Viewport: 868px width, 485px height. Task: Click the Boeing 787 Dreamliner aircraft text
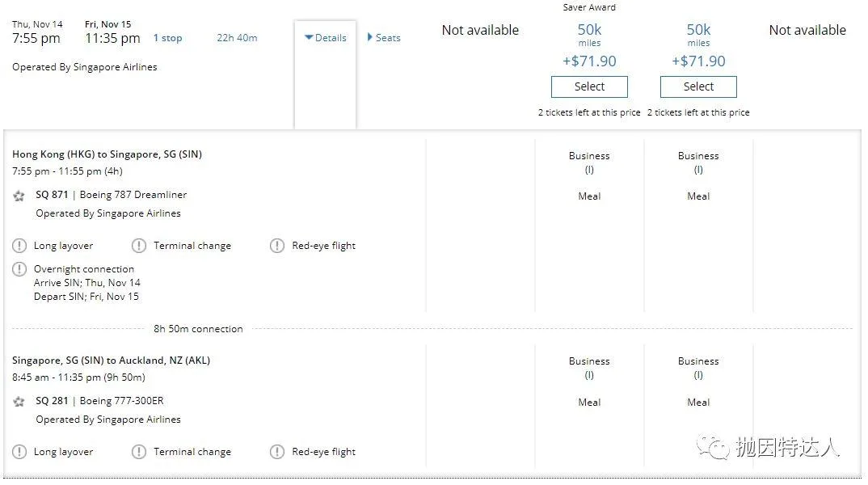click(x=133, y=194)
